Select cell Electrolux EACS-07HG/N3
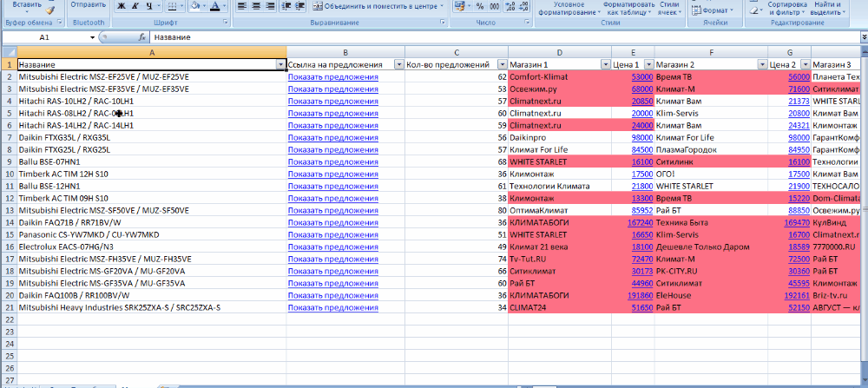Image resolution: width=868 pixels, height=388 pixels. (152, 247)
